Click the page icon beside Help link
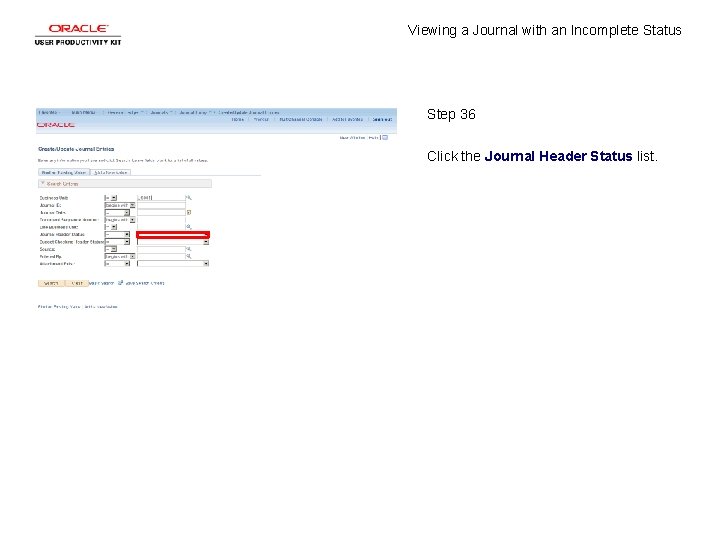 (385, 137)
